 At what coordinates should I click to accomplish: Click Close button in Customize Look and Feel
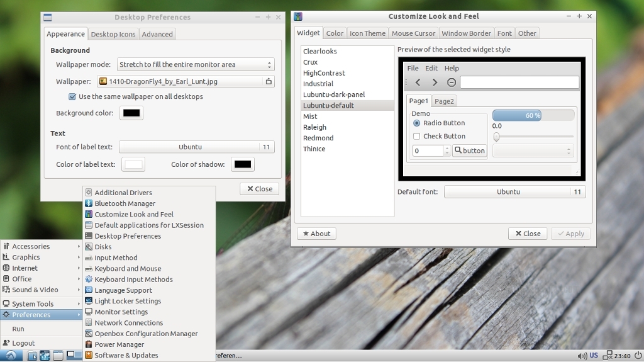click(528, 234)
